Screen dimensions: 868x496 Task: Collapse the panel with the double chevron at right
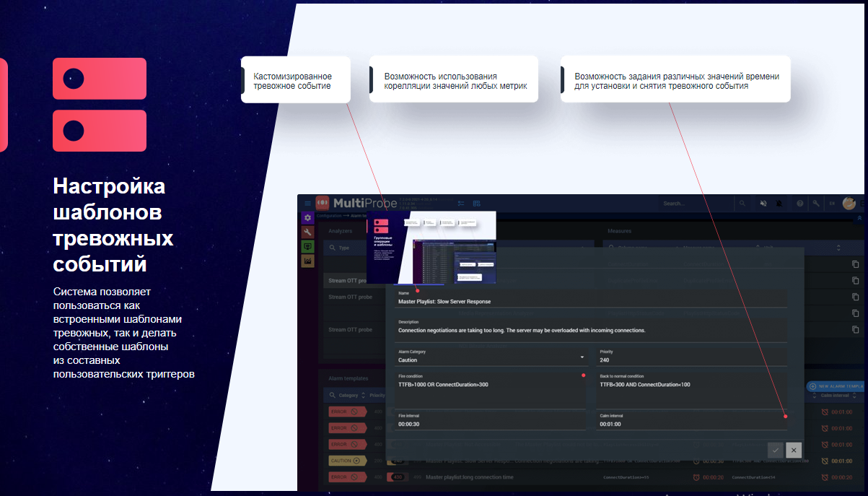859,217
